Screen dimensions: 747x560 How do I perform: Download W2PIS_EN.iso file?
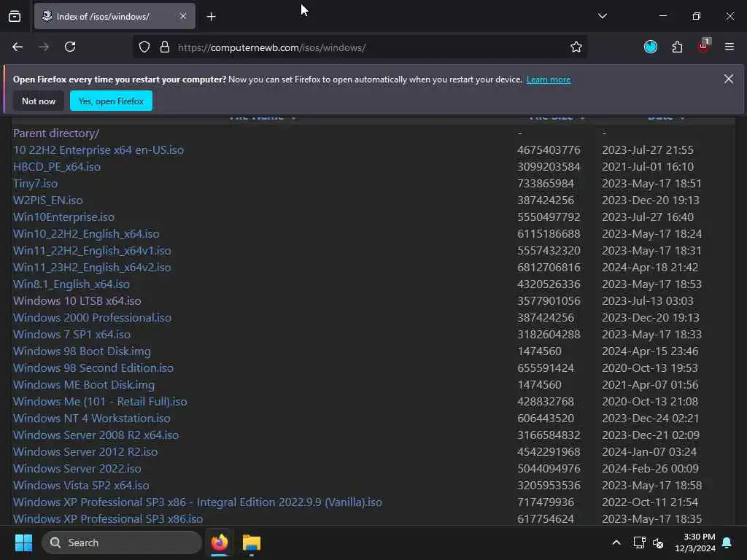tap(47, 200)
